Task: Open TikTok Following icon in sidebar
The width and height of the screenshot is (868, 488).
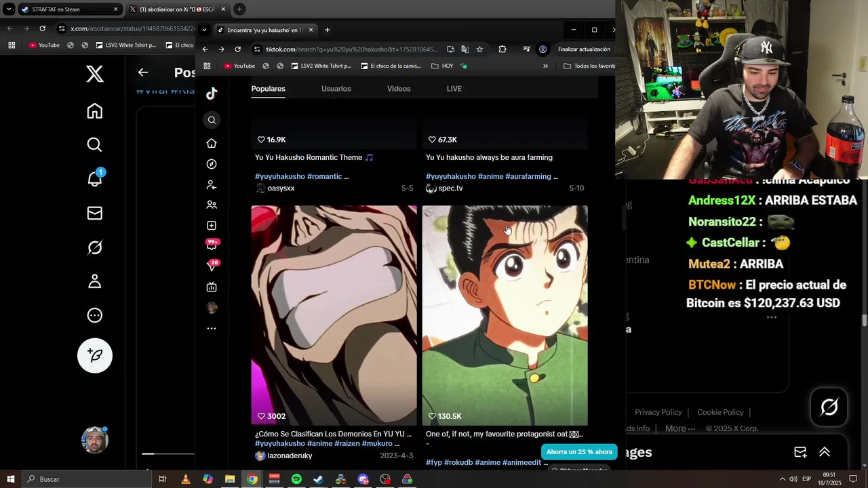Action: 212,184
